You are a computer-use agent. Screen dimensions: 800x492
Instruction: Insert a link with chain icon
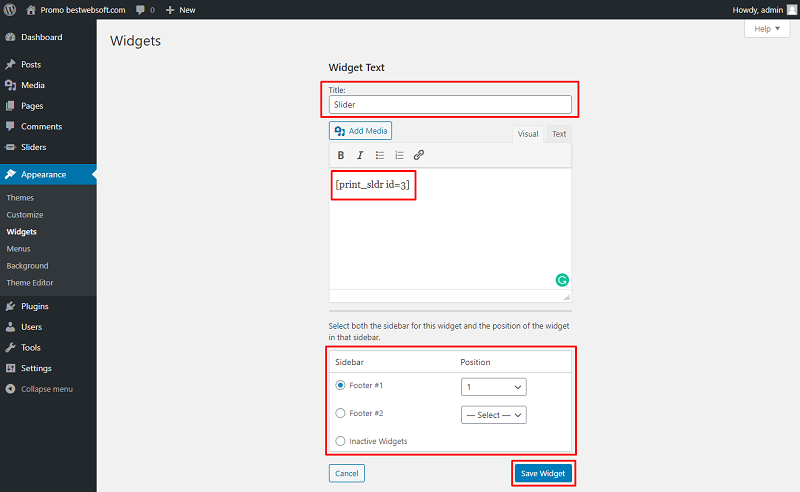point(418,155)
